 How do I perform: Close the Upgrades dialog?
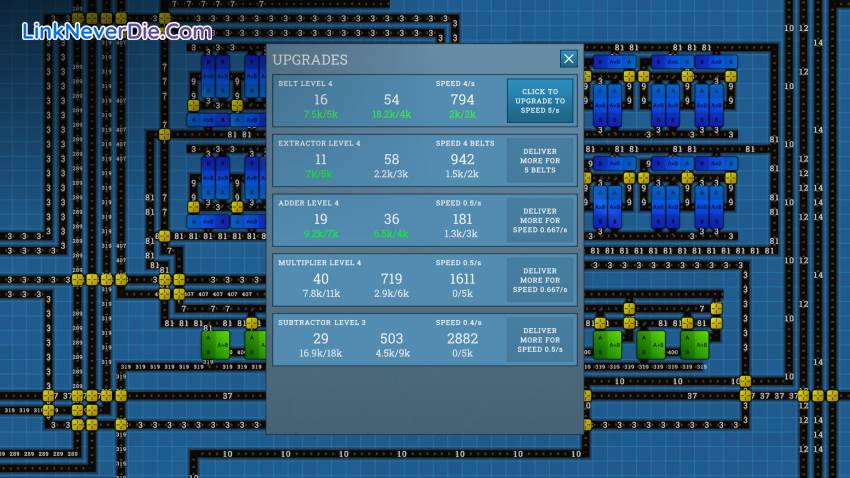tap(568, 58)
